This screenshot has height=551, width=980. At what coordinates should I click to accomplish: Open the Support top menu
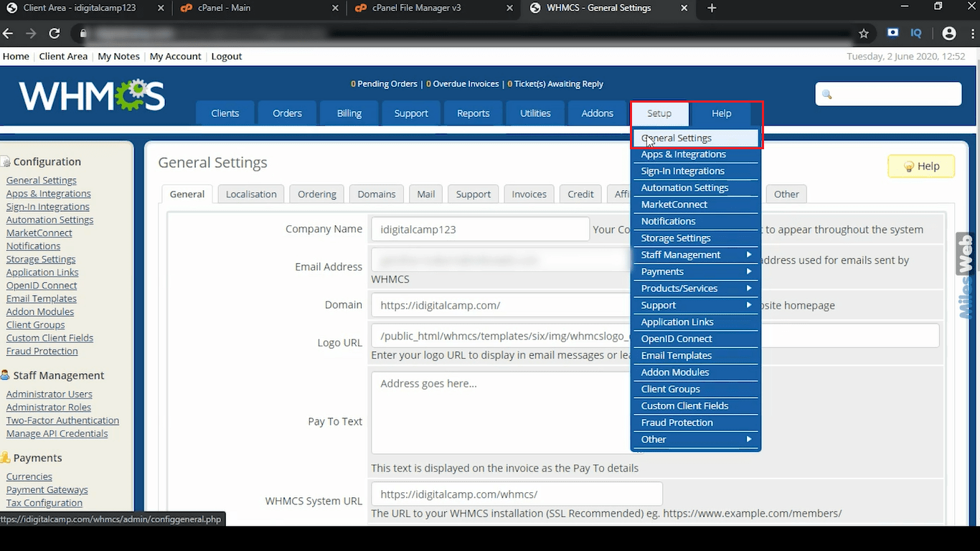(x=411, y=113)
